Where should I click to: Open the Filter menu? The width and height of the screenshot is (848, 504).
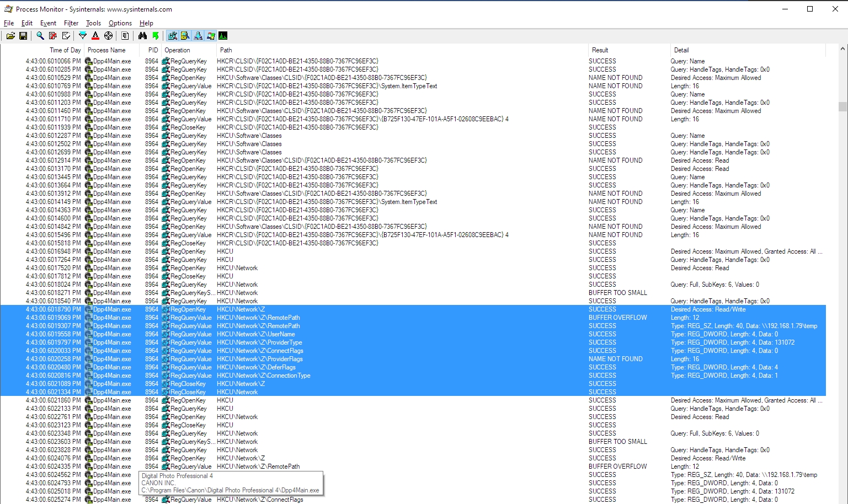click(71, 23)
